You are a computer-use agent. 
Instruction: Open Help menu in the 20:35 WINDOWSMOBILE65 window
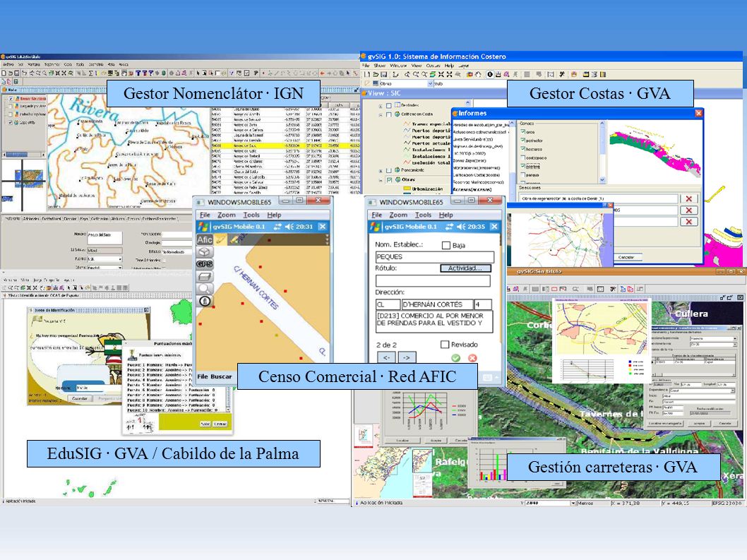[446, 215]
